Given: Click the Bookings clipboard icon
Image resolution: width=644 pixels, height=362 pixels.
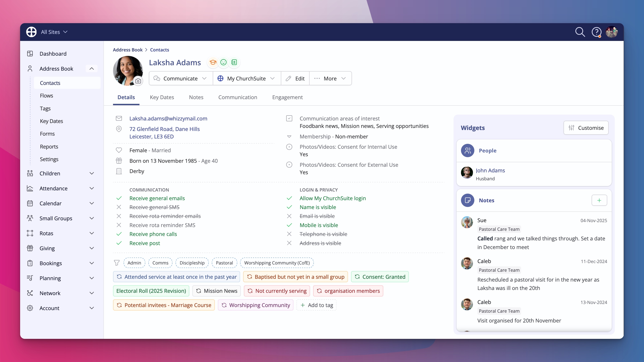Looking at the screenshot, I should (30, 263).
